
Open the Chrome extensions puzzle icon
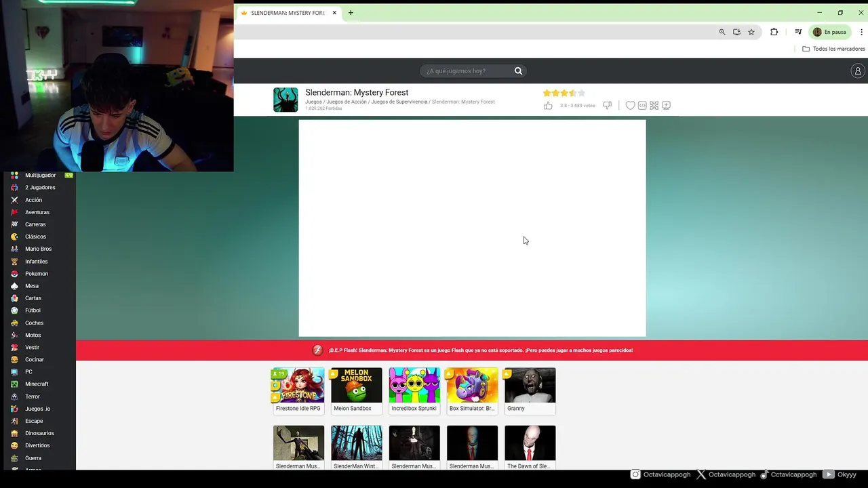774,32
